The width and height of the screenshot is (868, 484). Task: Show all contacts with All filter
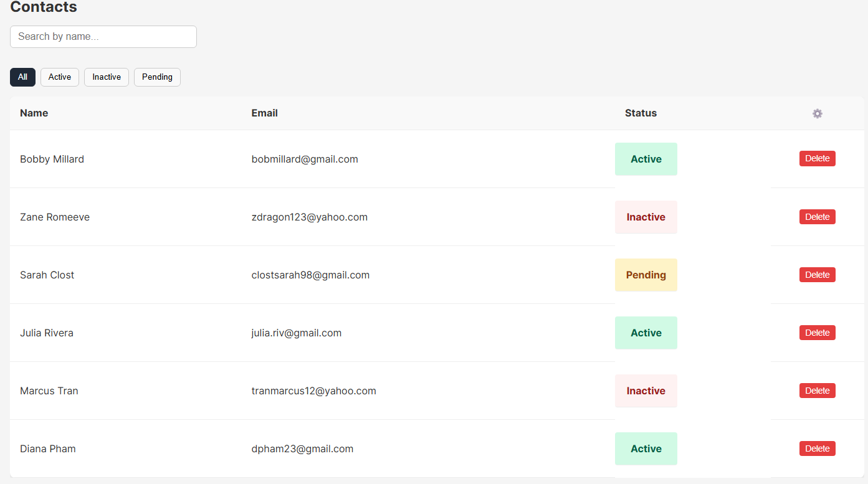(x=22, y=77)
